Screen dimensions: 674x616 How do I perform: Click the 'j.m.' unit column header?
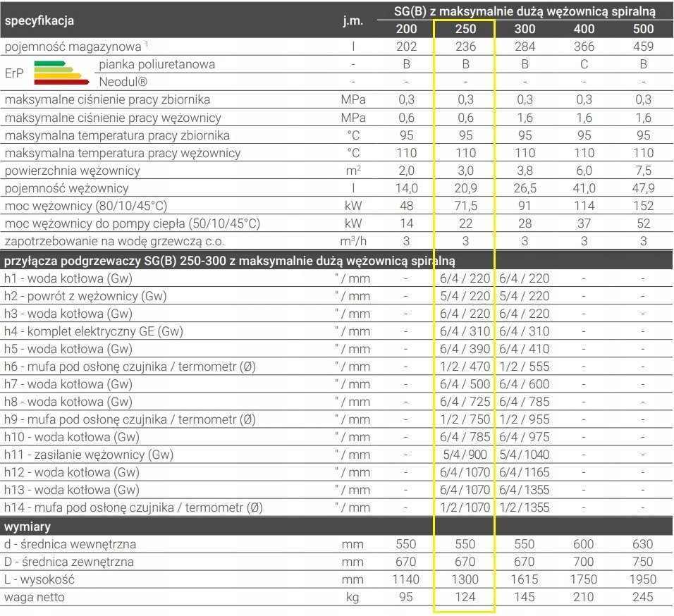coord(353,20)
